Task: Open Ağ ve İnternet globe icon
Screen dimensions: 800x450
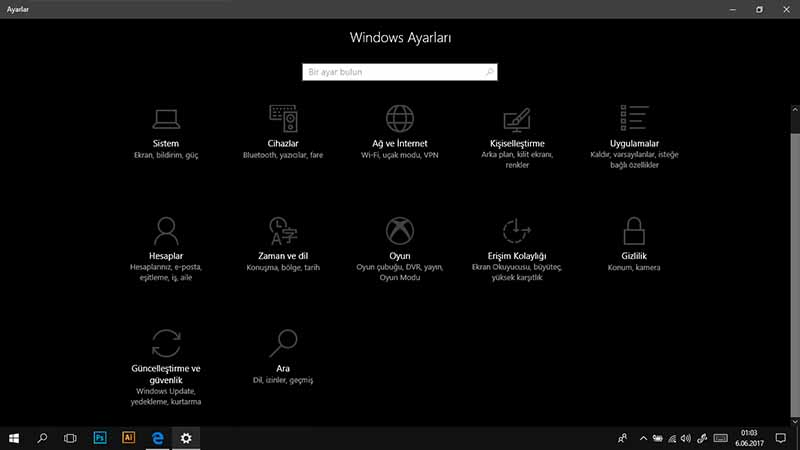Action: [x=399, y=118]
